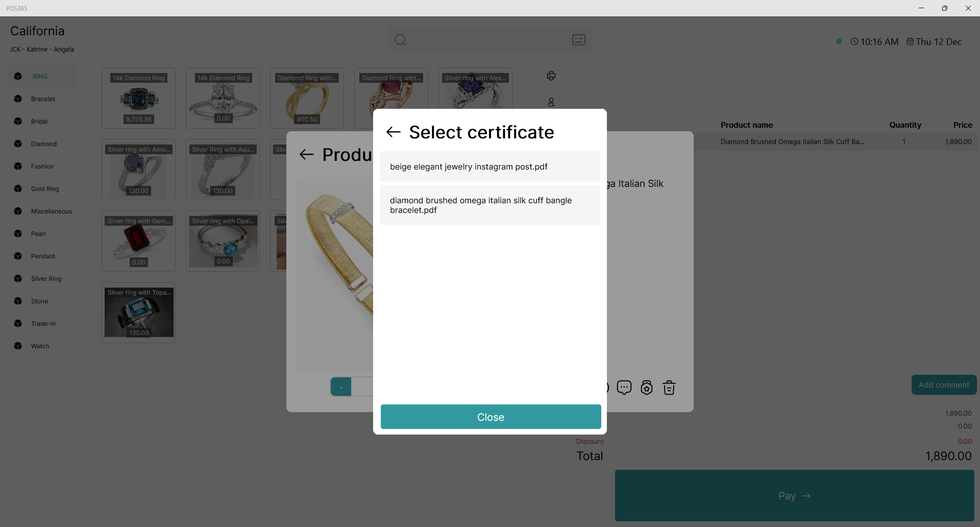980x527 pixels.
Task: Click cube icon beside Bridal
Action: 18,122
